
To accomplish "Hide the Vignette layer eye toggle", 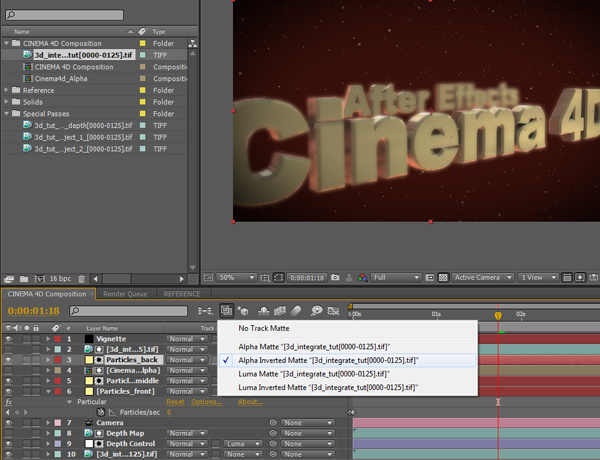I will click(x=8, y=339).
